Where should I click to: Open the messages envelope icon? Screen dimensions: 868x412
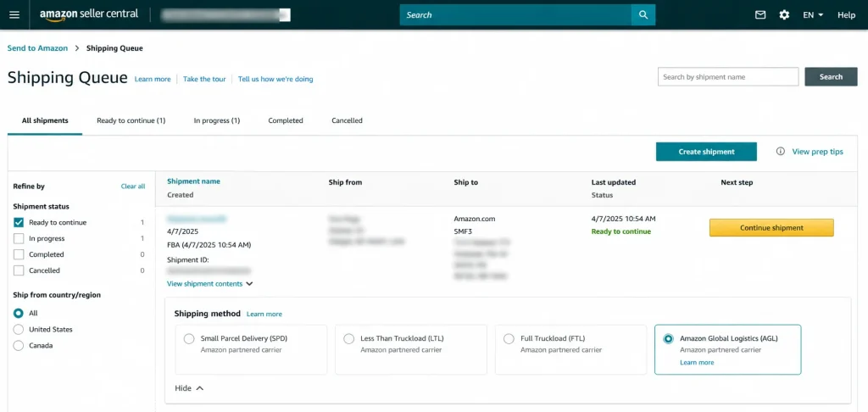[x=760, y=15]
